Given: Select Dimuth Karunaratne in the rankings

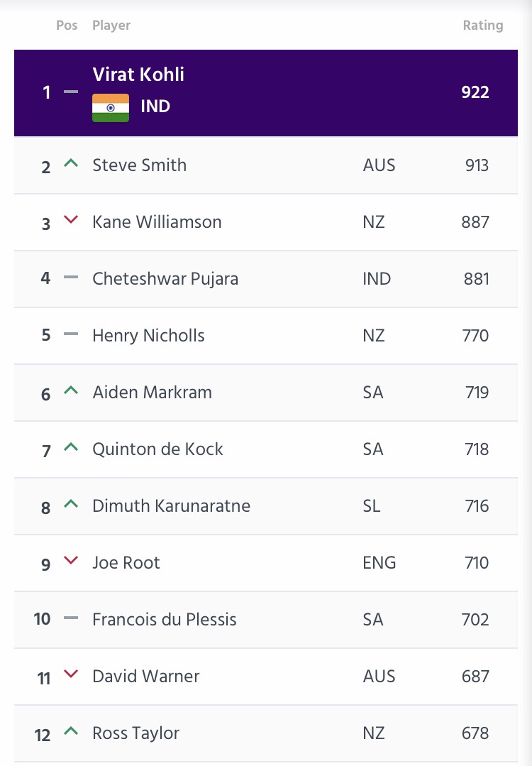Looking at the screenshot, I should [172, 505].
